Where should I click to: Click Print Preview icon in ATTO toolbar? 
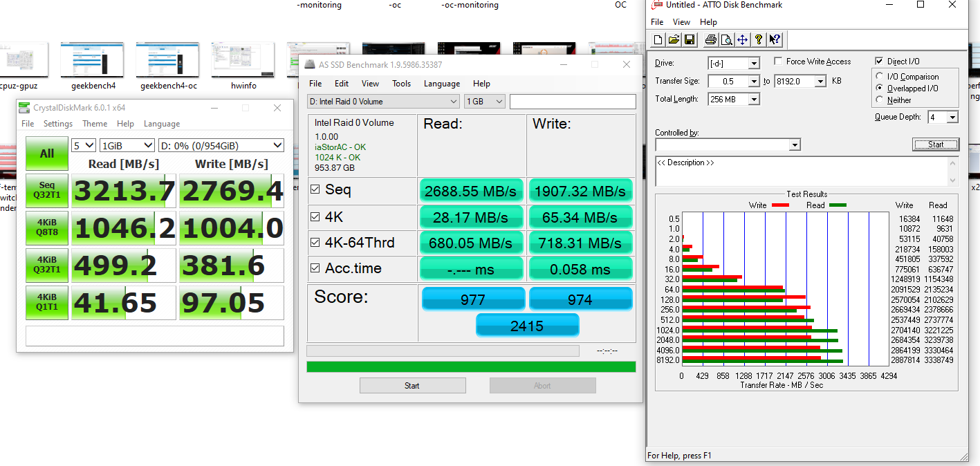pos(726,39)
